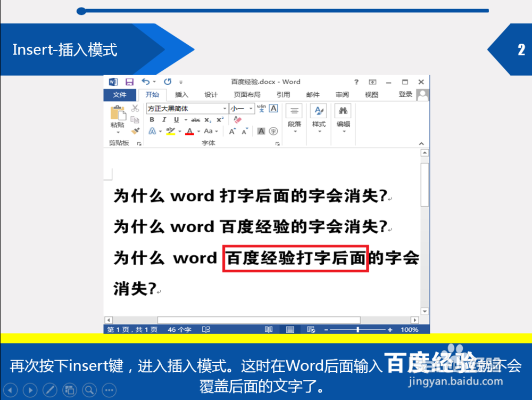This screenshot has width=532, height=400.
Task: Open ribbon display options icon
Action: [x=372, y=82]
